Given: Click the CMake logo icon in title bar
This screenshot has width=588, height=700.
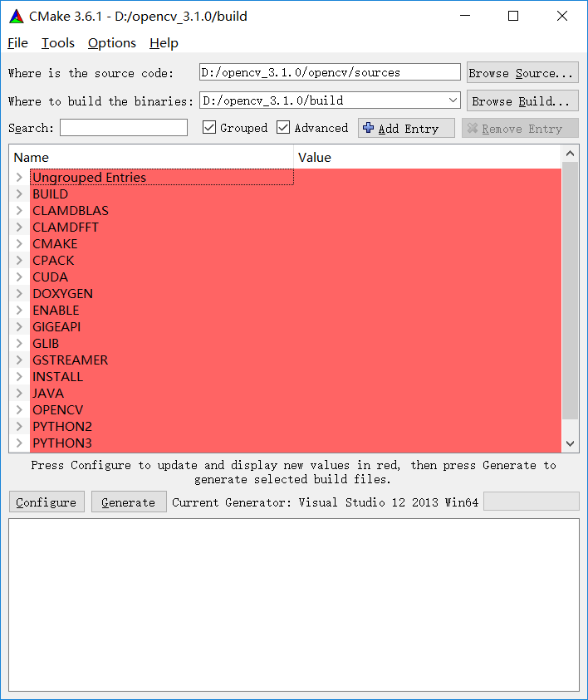Looking at the screenshot, I should click(17, 16).
